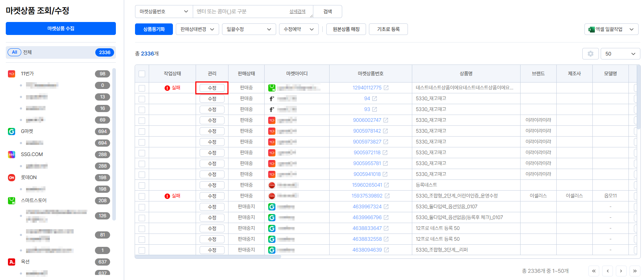Check the first row with product 12940112775
The height and width of the screenshot is (280, 644).
point(142,88)
